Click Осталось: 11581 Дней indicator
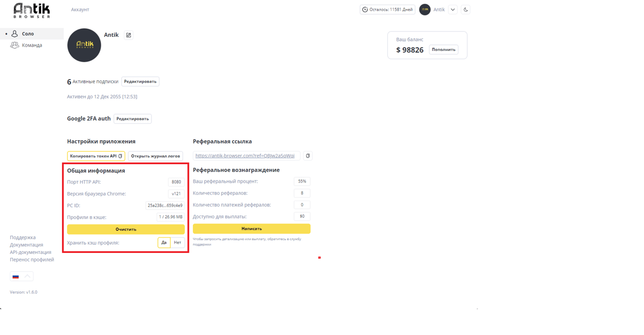 point(388,9)
